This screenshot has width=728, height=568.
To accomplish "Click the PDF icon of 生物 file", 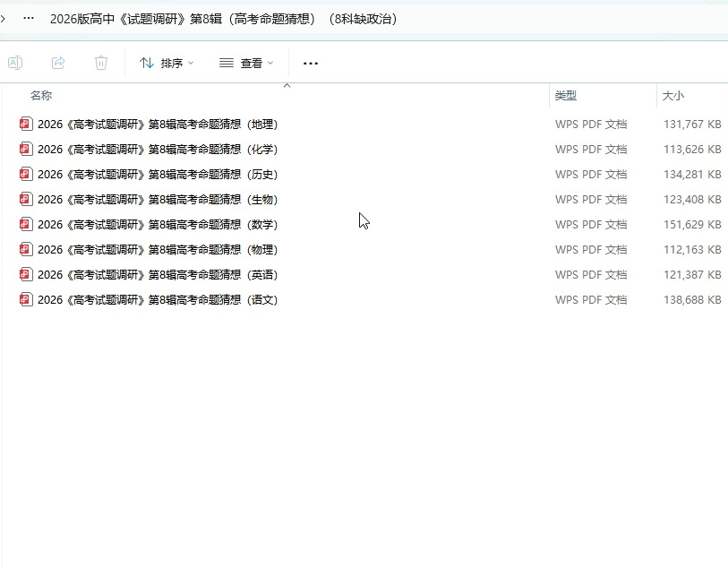I will pos(26,200).
